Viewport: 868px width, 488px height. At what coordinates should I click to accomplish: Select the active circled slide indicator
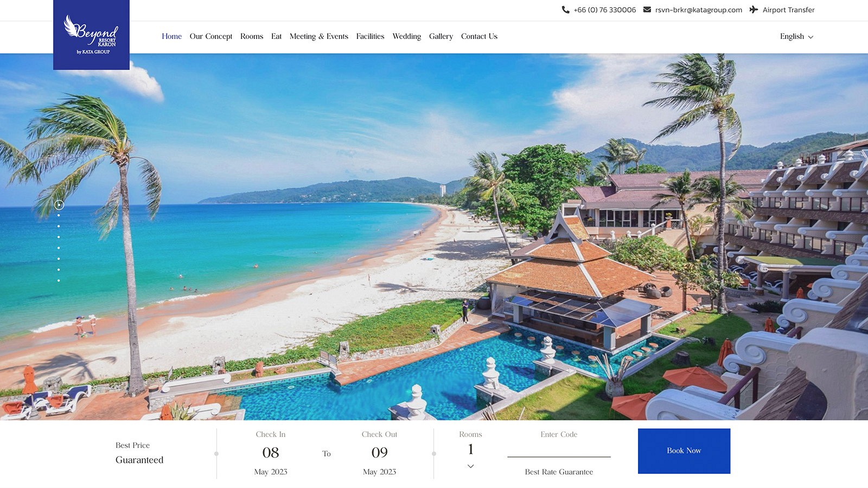coord(59,205)
